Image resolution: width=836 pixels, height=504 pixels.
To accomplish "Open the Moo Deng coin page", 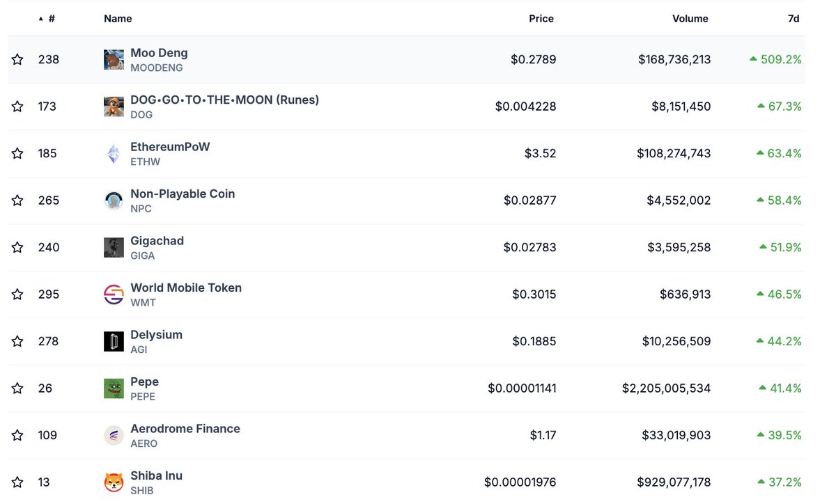I will coord(159,53).
